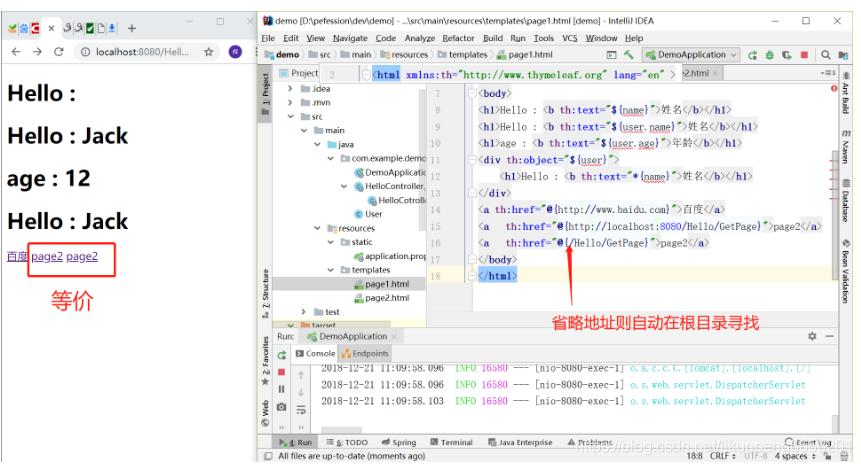Open a new browser tab with plus
This screenshot has height=465, width=861.
[x=132, y=28]
